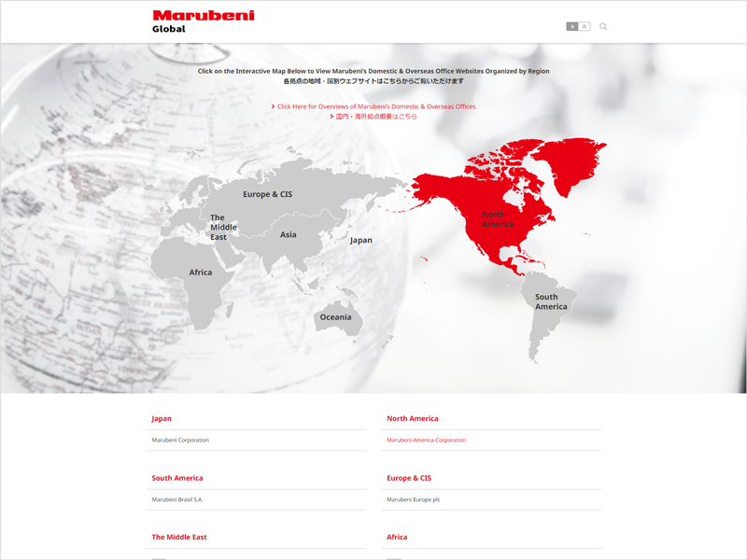The height and width of the screenshot is (560, 747).
Task: Open the Marubeni Corporation link under Japan
Action: (x=180, y=440)
